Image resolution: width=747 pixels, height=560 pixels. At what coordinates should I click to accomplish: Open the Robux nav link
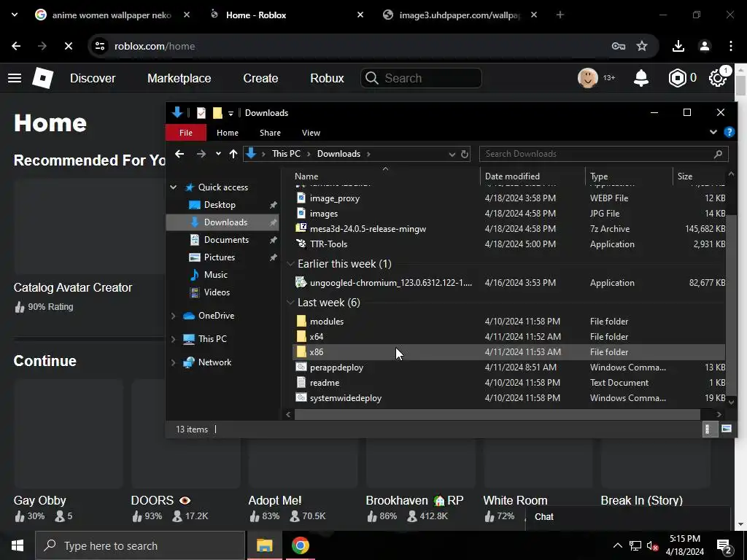327,78
